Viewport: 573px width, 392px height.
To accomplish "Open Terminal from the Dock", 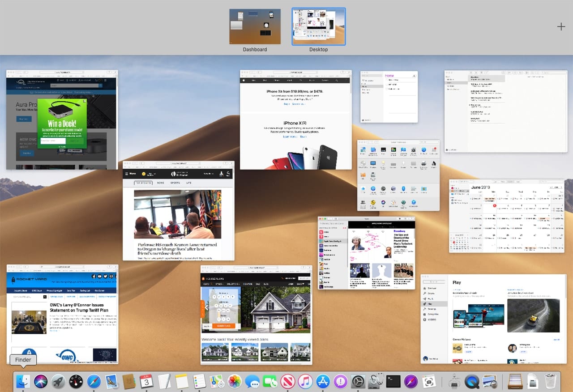I will (x=393, y=381).
